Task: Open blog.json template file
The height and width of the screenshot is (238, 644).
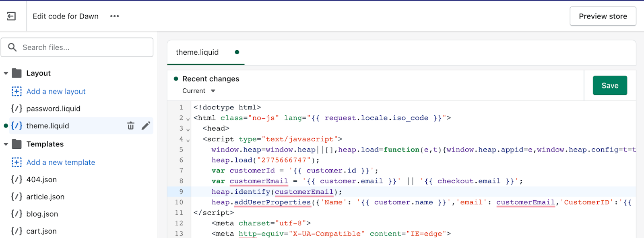Action: tap(42, 214)
